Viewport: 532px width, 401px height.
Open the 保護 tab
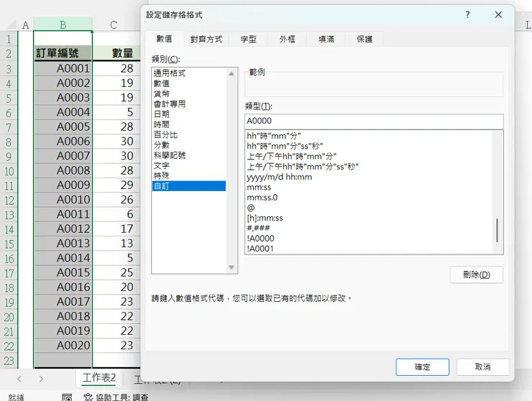point(364,40)
